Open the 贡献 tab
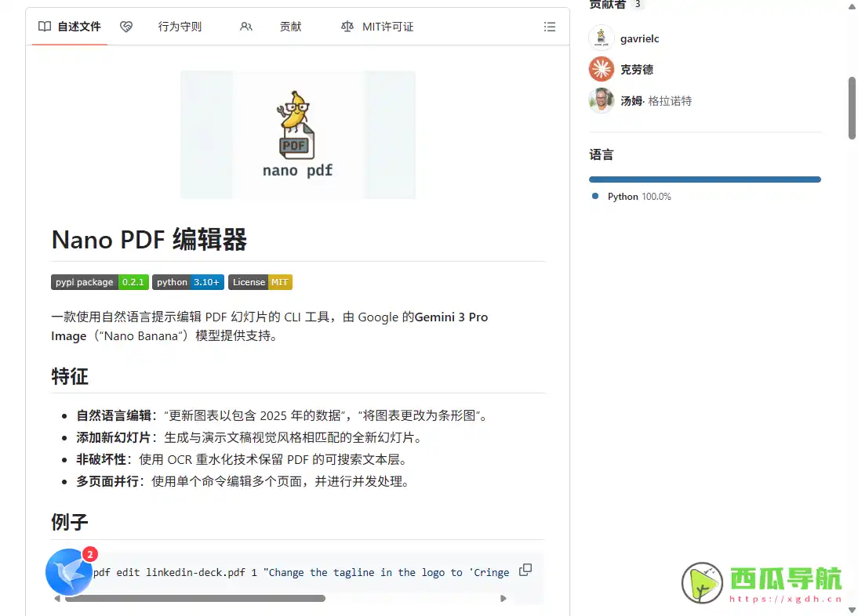 tap(290, 26)
